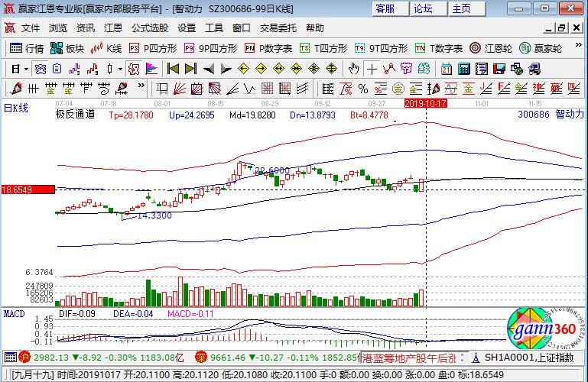Click the MACD indicator label
This screenshot has height=382, width=588.
coord(14,313)
